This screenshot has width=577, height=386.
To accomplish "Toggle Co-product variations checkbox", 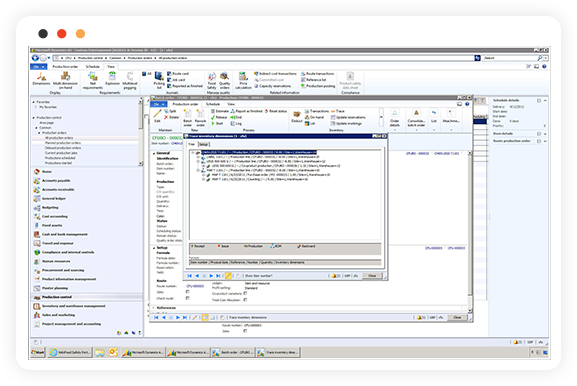I will [x=245, y=294].
